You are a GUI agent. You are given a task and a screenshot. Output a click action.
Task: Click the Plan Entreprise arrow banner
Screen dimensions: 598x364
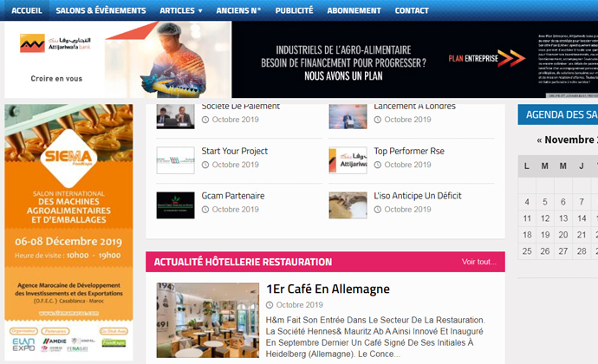pyautogui.click(x=487, y=58)
